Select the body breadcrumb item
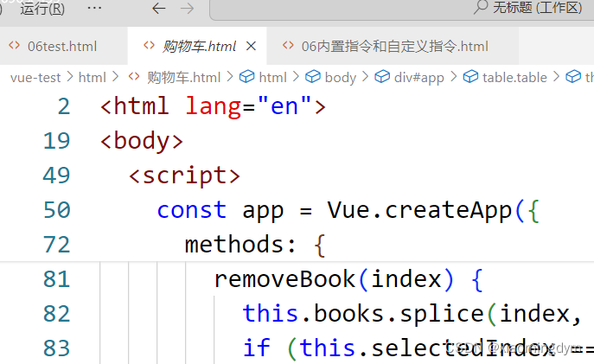The width and height of the screenshot is (594, 364). [340, 78]
